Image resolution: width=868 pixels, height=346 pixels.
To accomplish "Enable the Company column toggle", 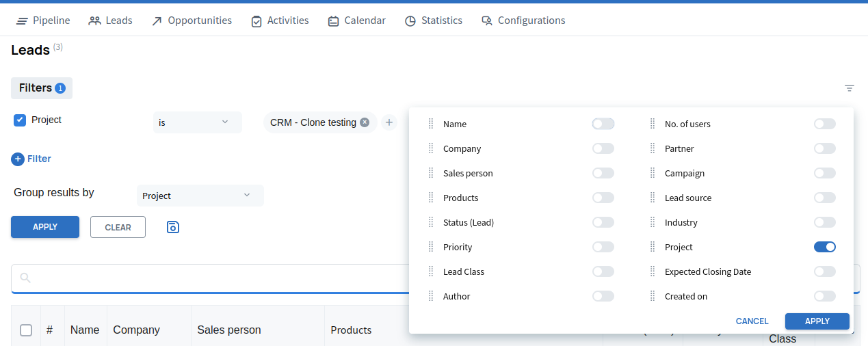I will 603,148.
